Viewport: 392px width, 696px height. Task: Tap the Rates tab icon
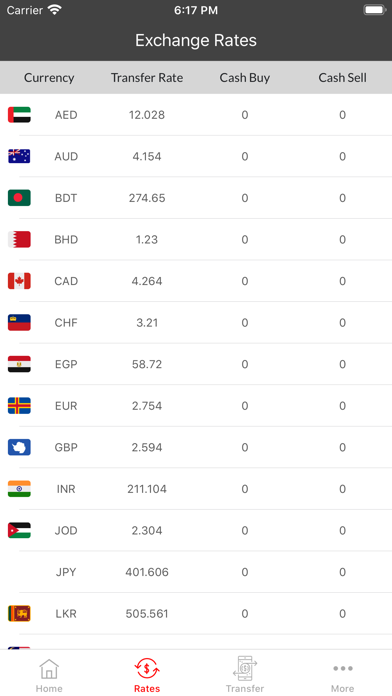(x=147, y=669)
